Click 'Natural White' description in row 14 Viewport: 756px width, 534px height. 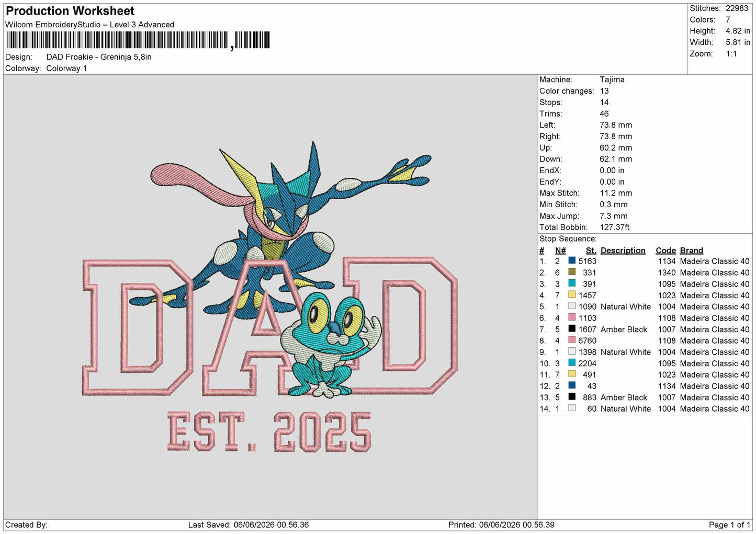[626, 409]
